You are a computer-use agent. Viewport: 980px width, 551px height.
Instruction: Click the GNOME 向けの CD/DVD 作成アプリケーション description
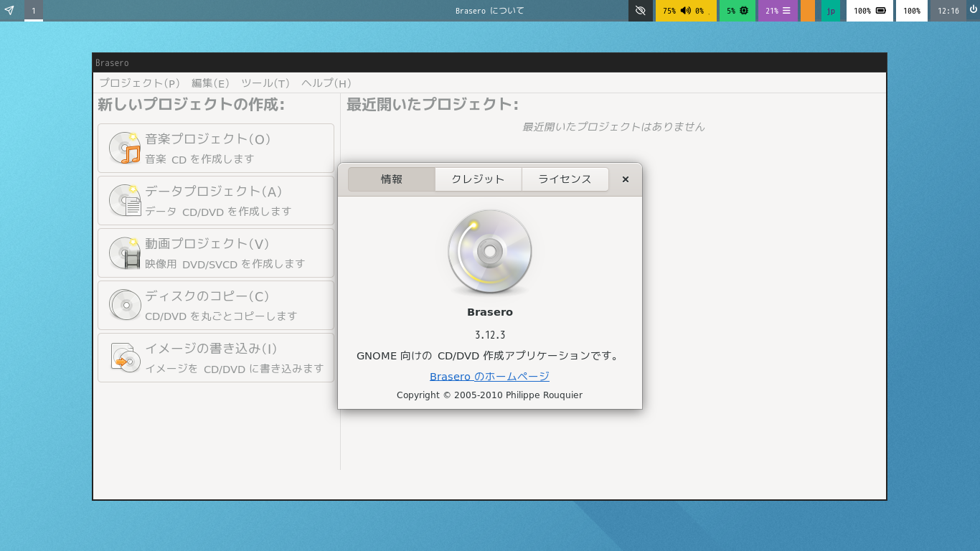tap(488, 356)
